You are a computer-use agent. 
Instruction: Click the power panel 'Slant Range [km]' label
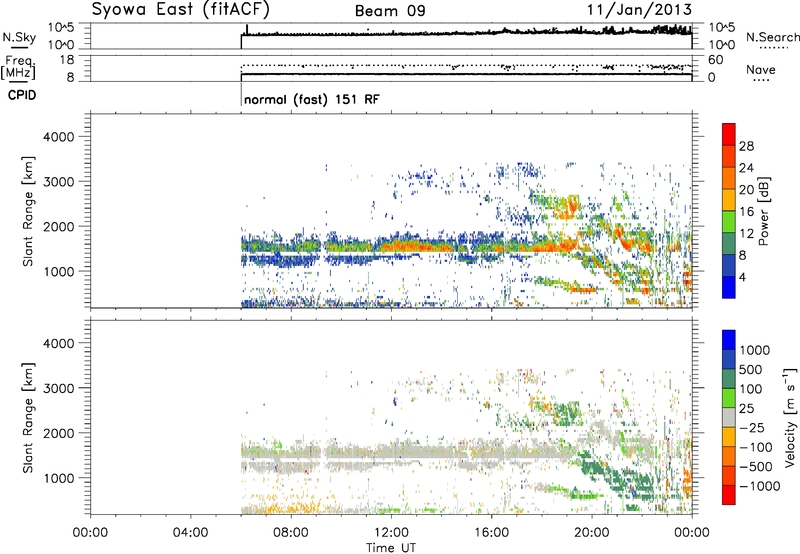[x=28, y=211]
